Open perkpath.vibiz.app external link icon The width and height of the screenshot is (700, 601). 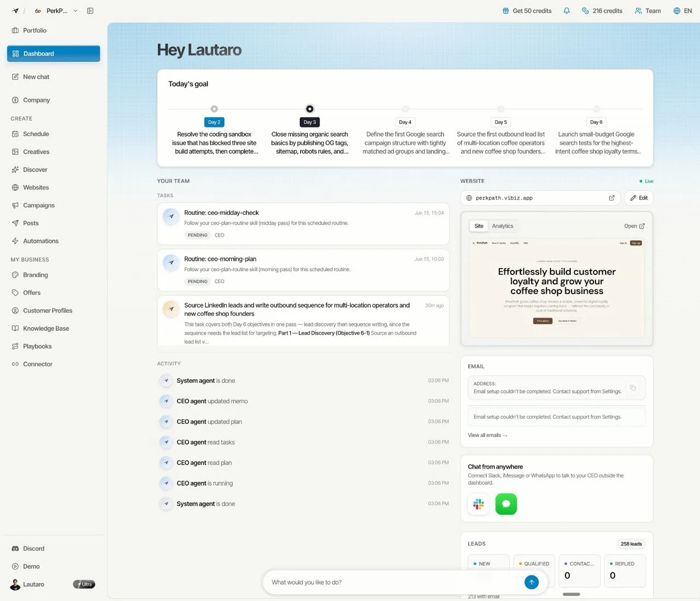[611, 198]
